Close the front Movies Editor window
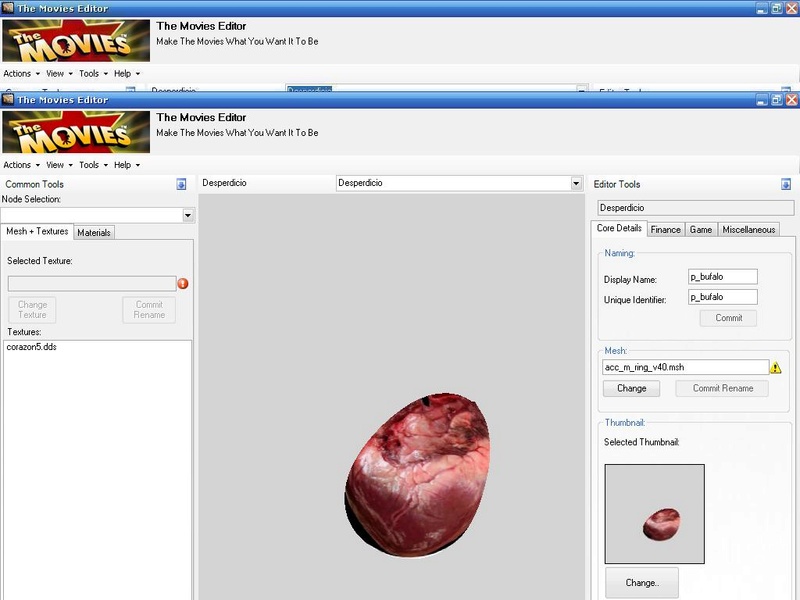This screenshot has height=600, width=800. 791,99
